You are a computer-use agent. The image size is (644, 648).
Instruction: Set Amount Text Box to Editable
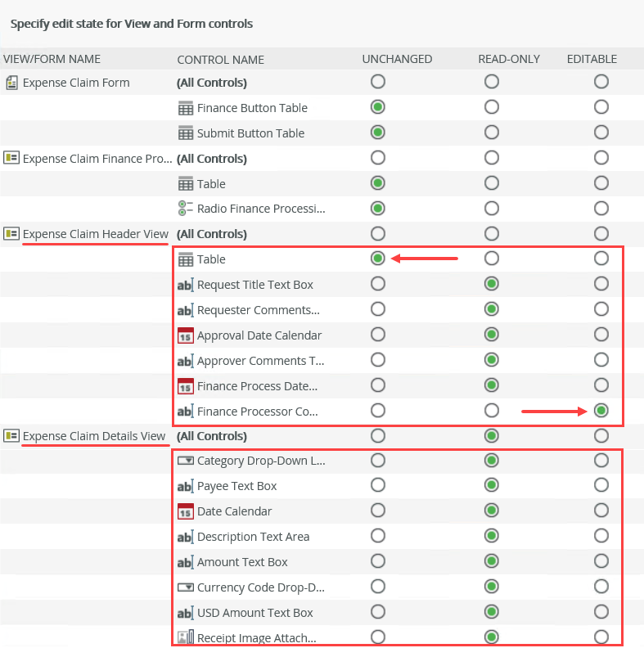[601, 562]
